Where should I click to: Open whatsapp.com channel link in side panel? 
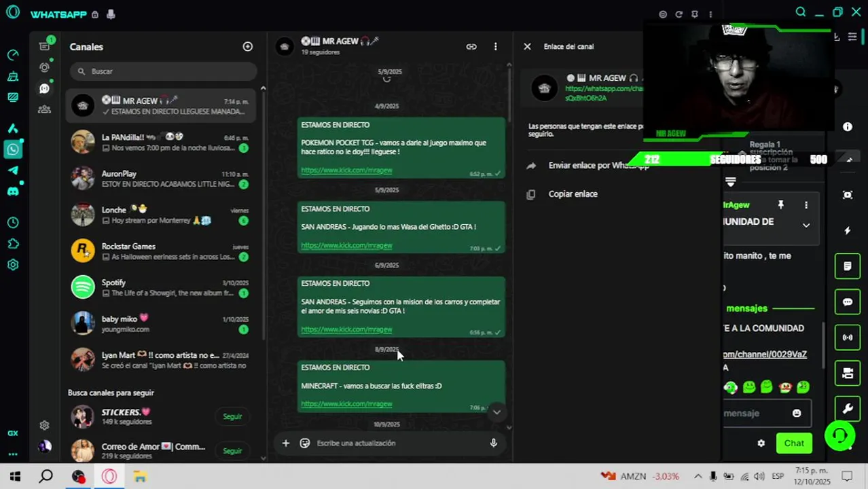point(603,94)
